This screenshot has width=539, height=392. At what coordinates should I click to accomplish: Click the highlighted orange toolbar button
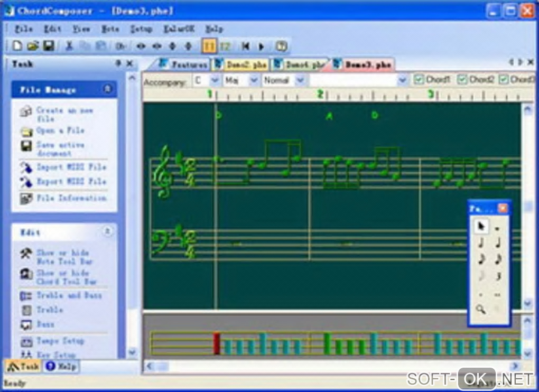(209, 46)
